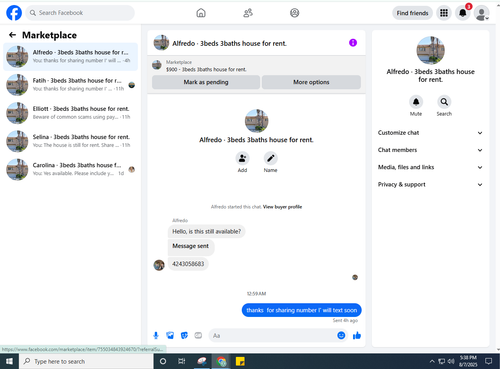Image resolution: width=500 pixels, height=369 pixels.
Task: Expand Media, files and links section
Action: click(x=430, y=167)
